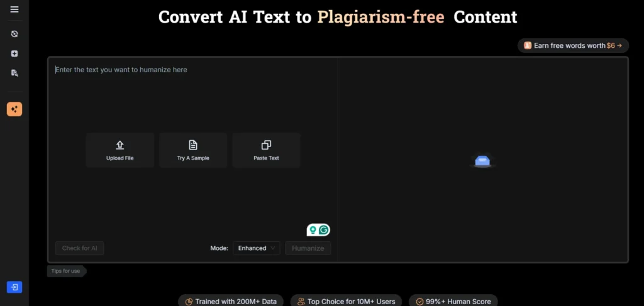This screenshot has width=644, height=306.
Task: Click the Trained with 200M+ Data badge
Action: tap(231, 302)
